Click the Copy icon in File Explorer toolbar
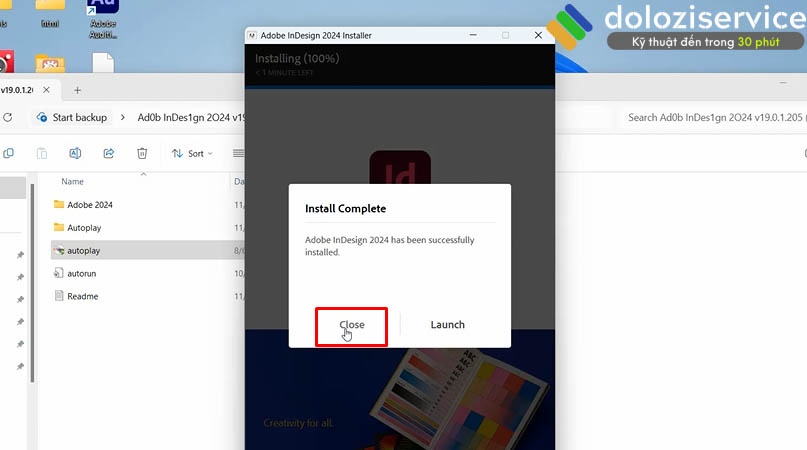Screen dimensions: 807x450 [9, 153]
